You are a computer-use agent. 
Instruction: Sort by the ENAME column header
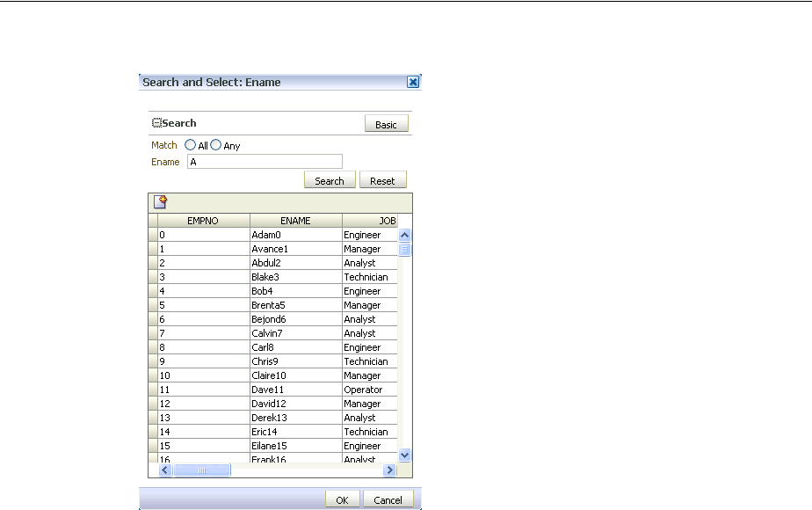(295, 221)
